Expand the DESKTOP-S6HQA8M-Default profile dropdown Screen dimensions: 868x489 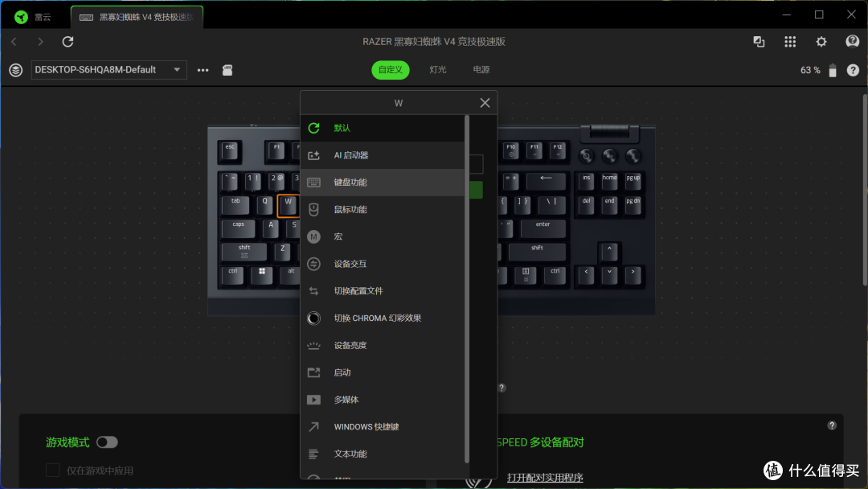click(108, 70)
